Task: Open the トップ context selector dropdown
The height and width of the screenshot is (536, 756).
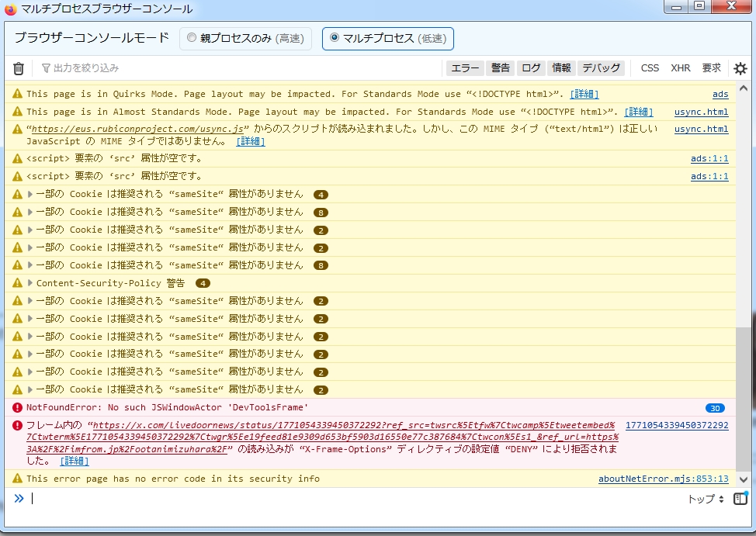Action: coord(706,499)
